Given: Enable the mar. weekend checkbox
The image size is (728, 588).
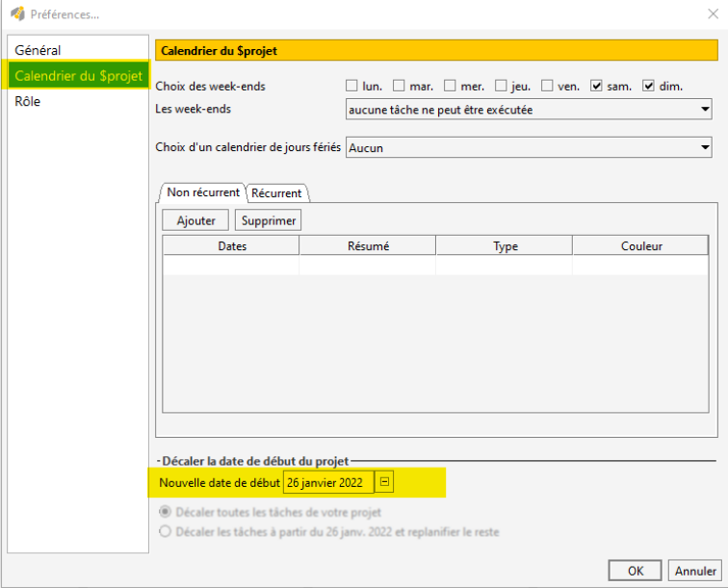Looking at the screenshot, I should coord(400,87).
